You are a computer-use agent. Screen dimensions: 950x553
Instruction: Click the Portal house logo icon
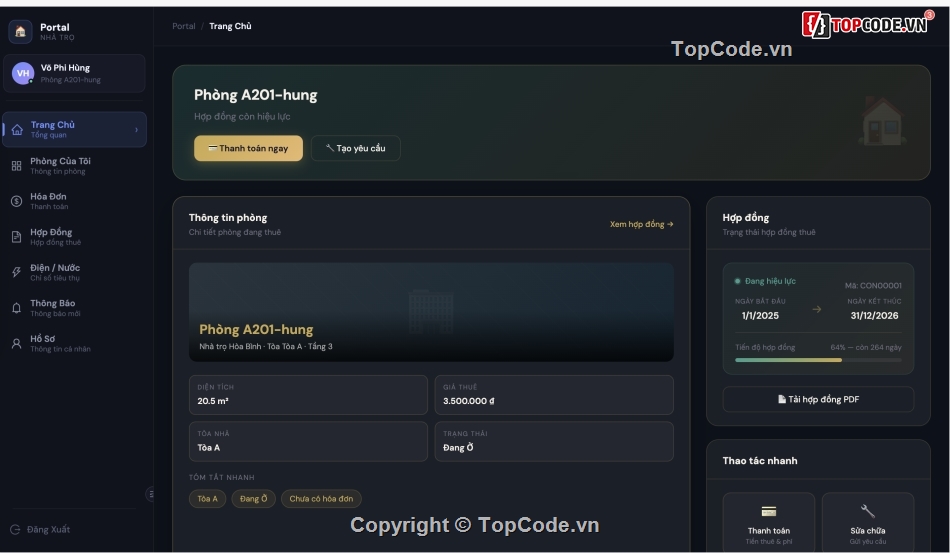pyautogui.click(x=20, y=31)
